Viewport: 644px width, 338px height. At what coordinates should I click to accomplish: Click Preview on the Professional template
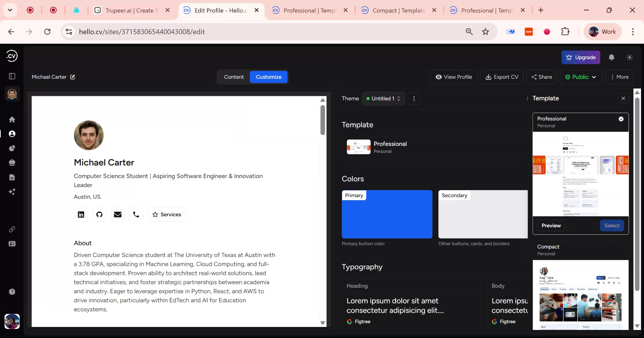pos(551,225)
